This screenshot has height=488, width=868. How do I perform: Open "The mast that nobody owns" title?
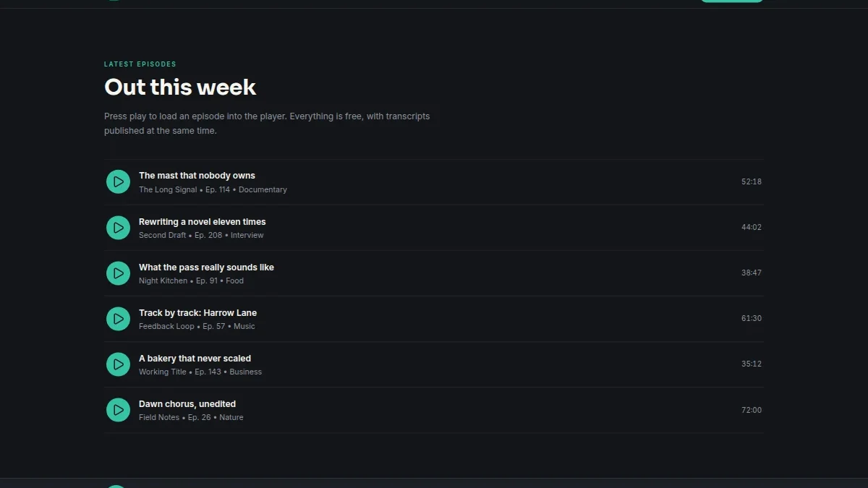coord(197,176)
